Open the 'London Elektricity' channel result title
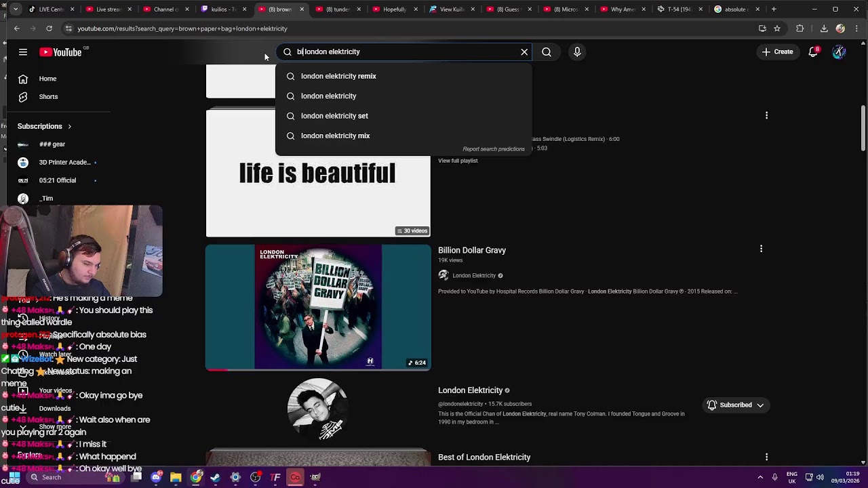Image resolution: width=868 pixels, height=488 pixels. coord(471,390)
